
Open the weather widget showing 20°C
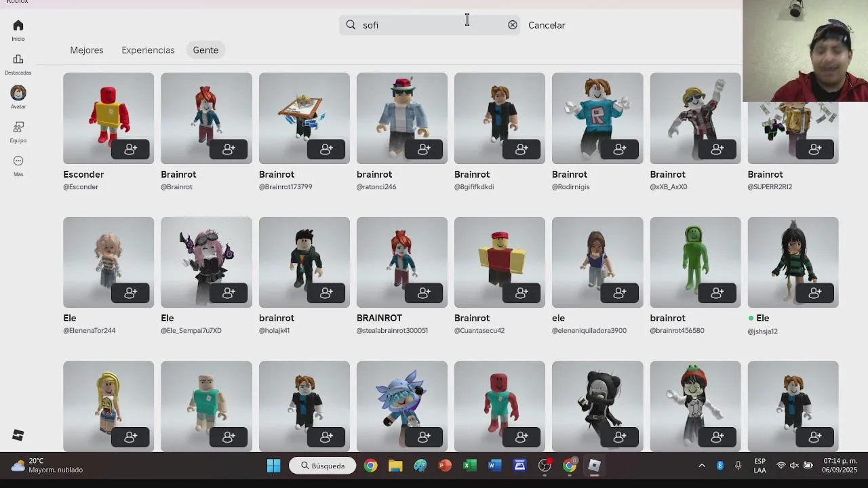47,466
